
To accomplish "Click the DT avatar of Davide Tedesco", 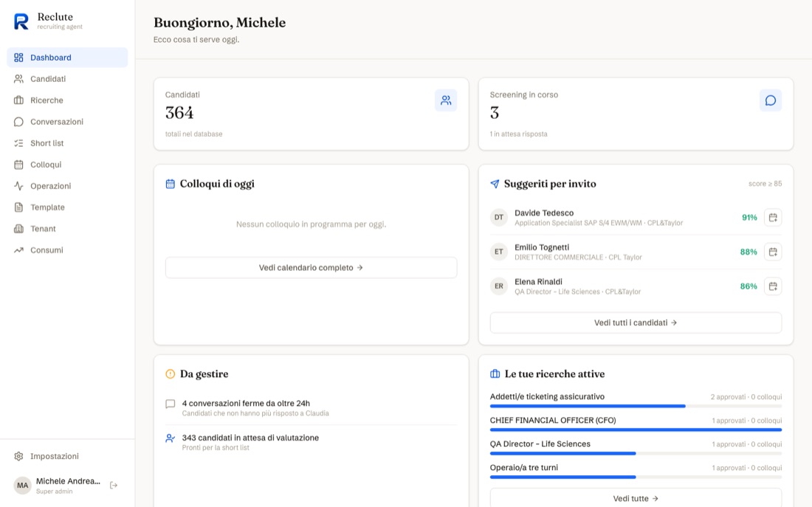I will [499, 218].
